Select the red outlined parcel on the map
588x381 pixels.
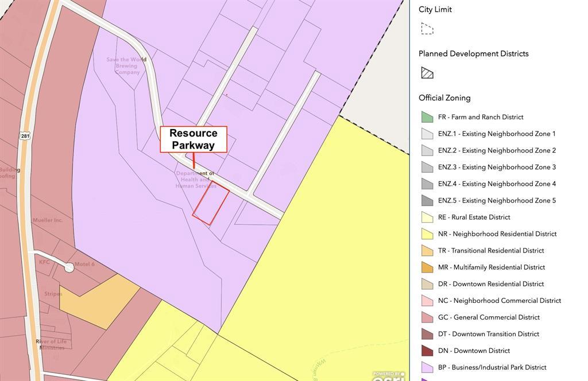[211, 204]
